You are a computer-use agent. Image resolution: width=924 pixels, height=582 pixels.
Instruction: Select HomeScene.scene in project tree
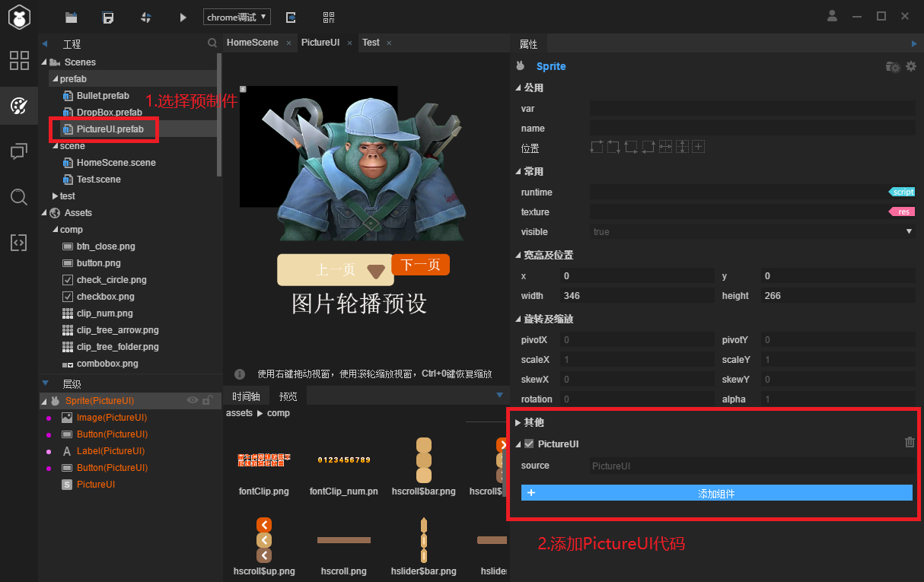pyautogui.click(x=116, y=163)
